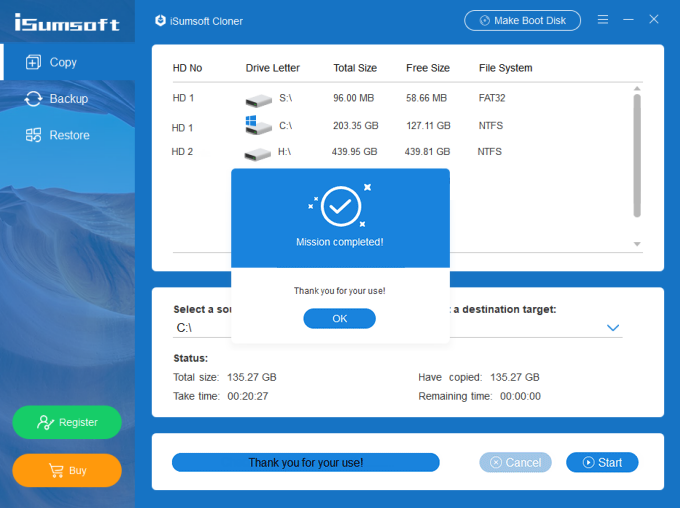Select the S:\ drive icon
The width and height of the screenshot is (680, 508).
pos(259,101)
